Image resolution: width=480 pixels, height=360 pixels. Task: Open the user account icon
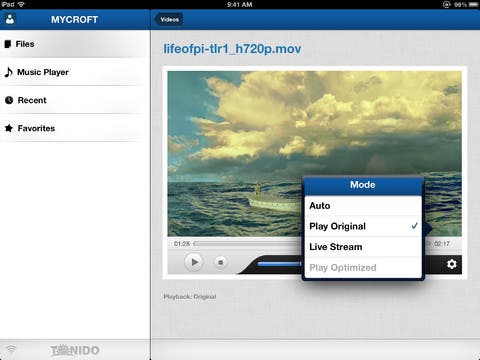click(x=10, y=19)
